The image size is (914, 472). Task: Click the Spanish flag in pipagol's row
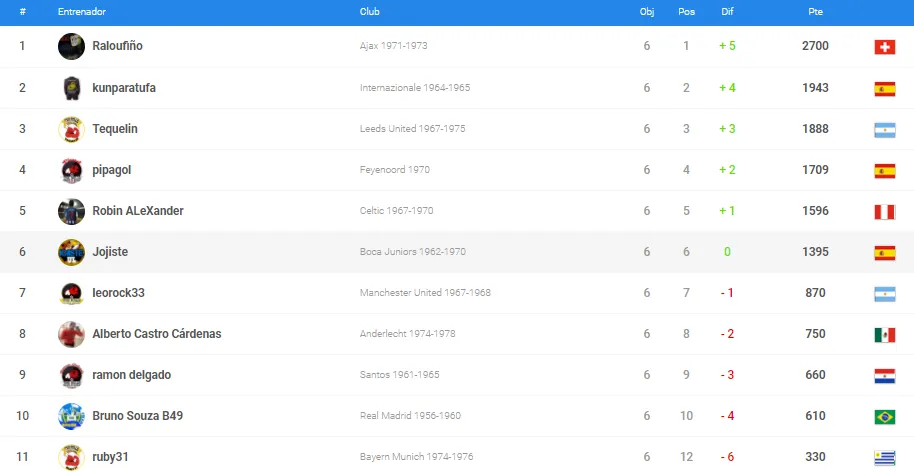(884, 171)
